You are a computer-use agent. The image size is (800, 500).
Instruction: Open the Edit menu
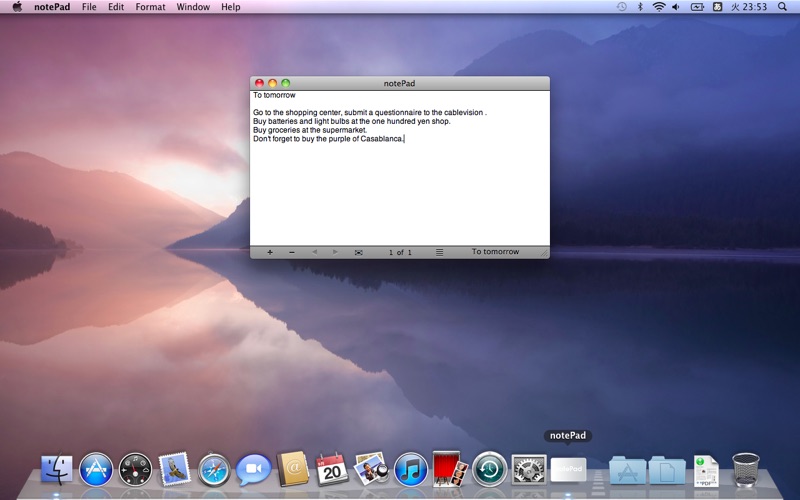[116, 7]
